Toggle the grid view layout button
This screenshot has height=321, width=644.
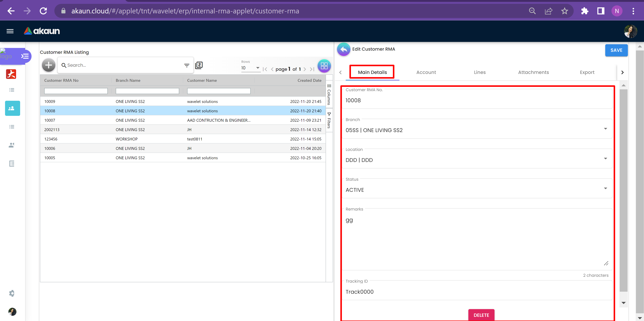click(x=324, y=66)
